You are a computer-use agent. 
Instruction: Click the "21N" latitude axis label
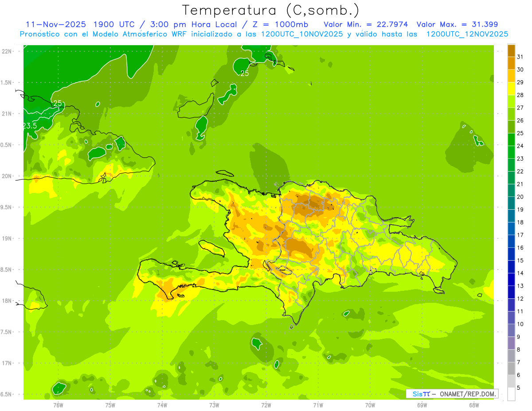(x=8, y=114)
